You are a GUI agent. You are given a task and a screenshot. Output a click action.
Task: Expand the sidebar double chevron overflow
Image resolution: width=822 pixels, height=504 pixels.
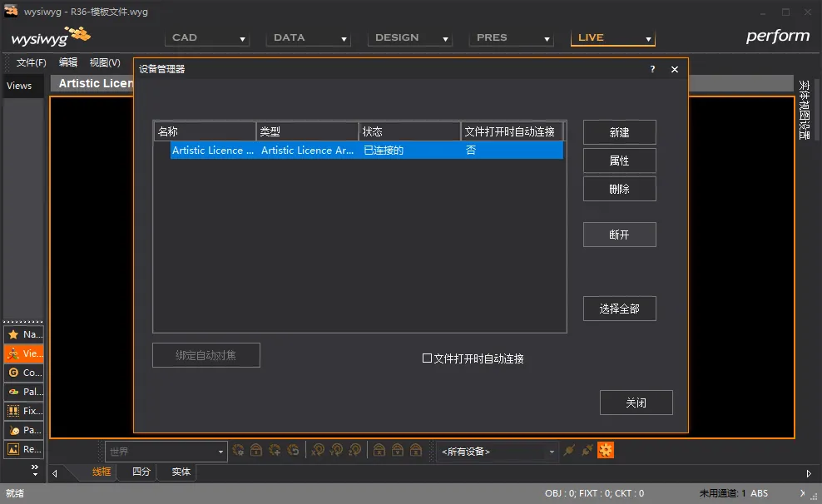(35, 469)
